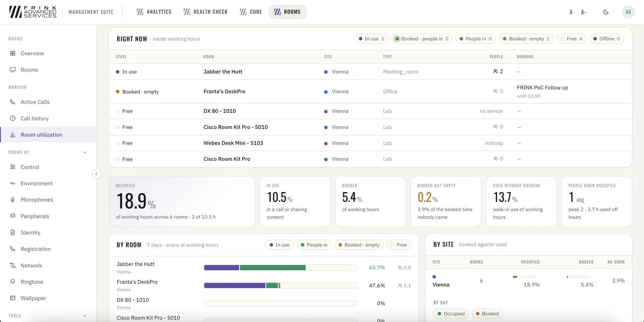The height and width of the screenshot is (322, 644).
Task: Open the Jabber the Hutt room row
Action: pos(370,72)
